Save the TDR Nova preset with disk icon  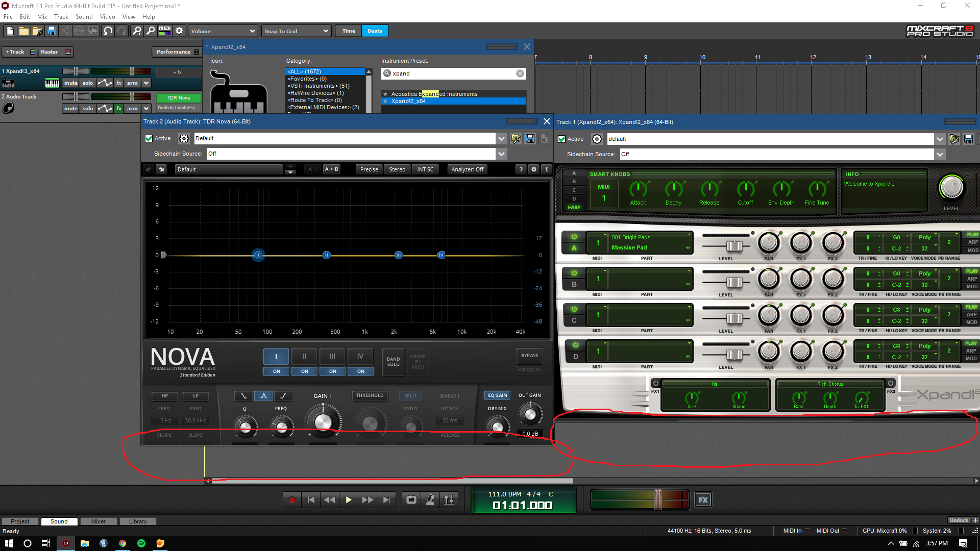[530, 139]
